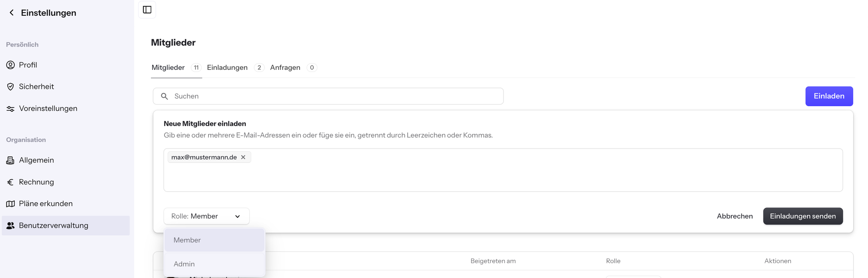Image resolution: width=868 pixels, height=278 pixels.
Task: Focus the Suchen search field
Action: (x=328, y=96)
